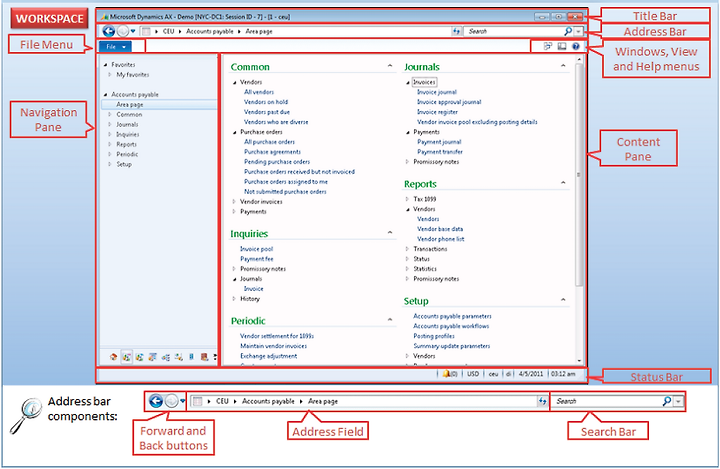Click the CEU breadcrumb in the main address bar
This screenshot has width=720, height=469.
[169, 31]
